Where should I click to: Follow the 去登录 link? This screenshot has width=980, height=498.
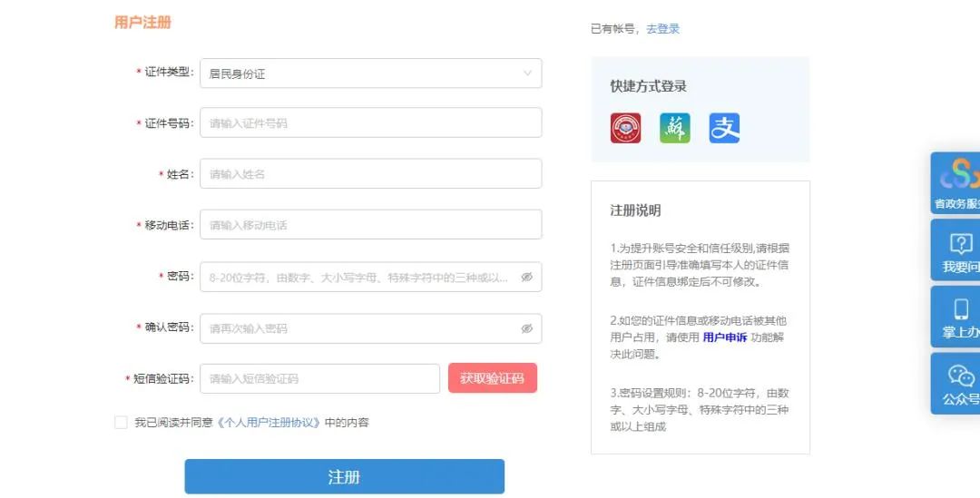663,29
